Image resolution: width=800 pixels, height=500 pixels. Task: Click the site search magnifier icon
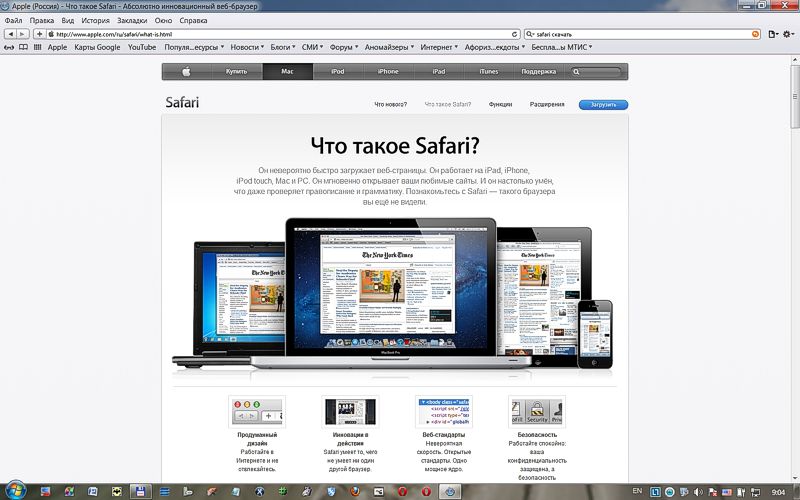coord(576,72)
